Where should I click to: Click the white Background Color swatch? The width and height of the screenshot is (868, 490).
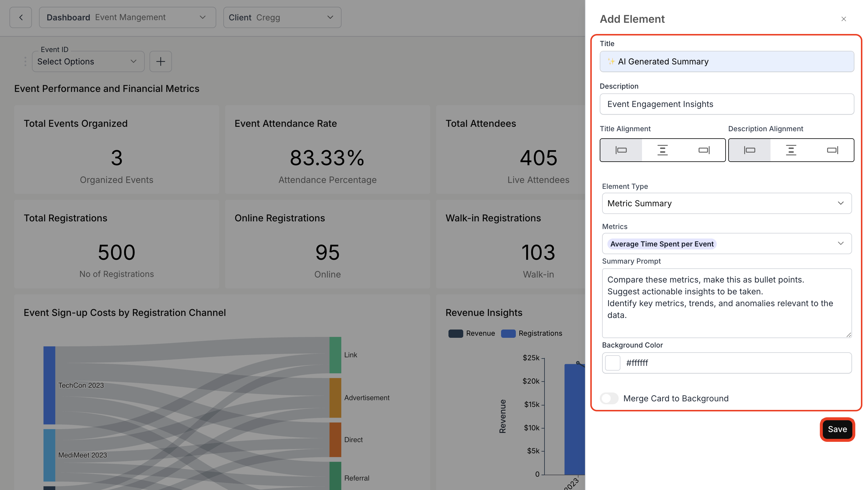(612, 363)
